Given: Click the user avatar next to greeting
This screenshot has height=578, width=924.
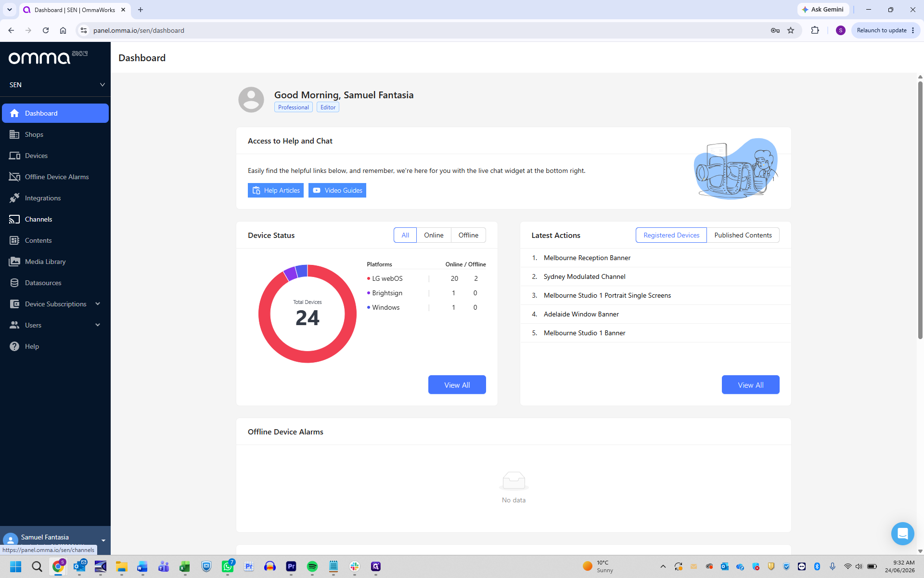Looking at the screenshot, I should pos(251,100).
